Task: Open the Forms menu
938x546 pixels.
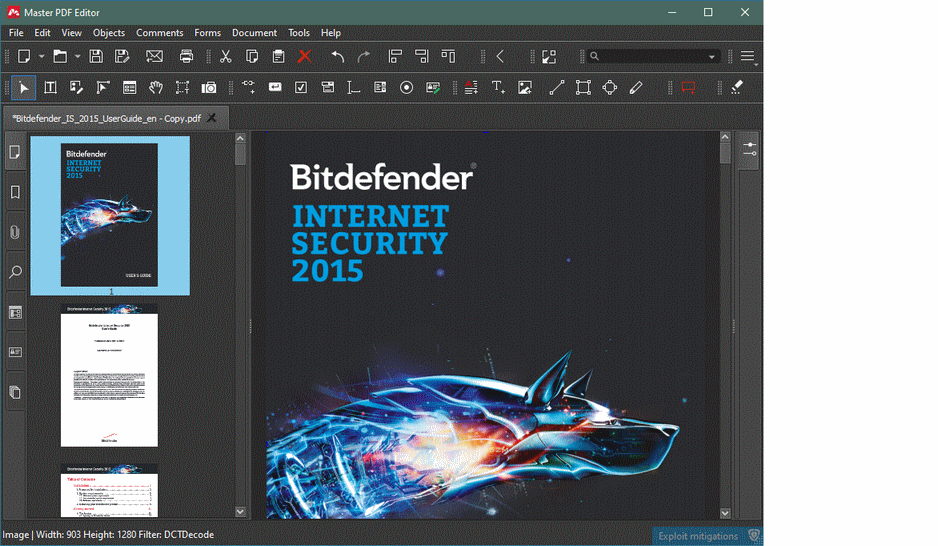Action: coord(208,33)
